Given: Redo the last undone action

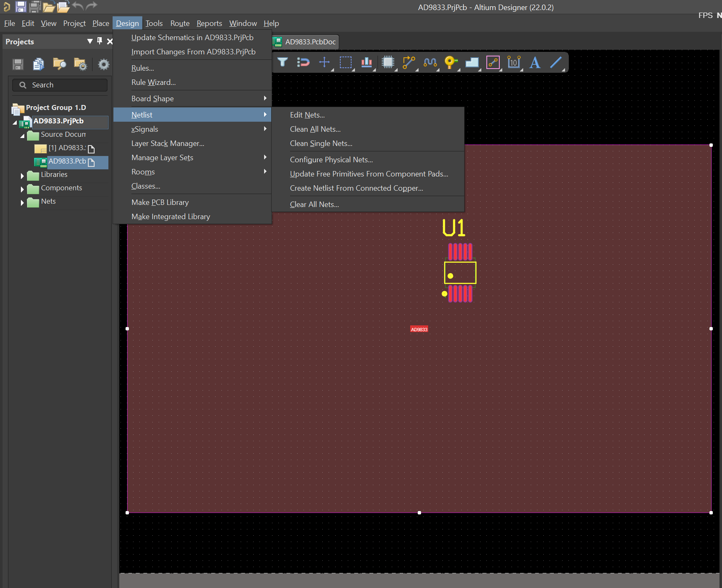Looking at the screenshot, I should (92, 6).
